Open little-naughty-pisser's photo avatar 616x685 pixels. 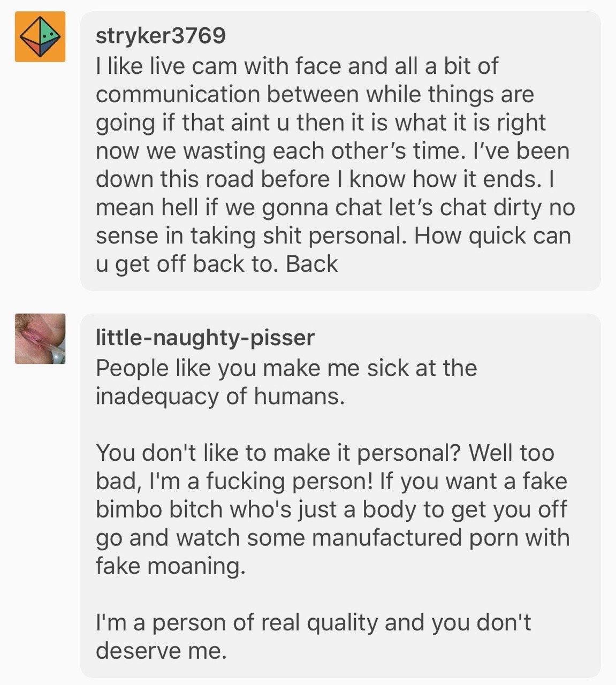pyautogui.click(x=40, y=339)
